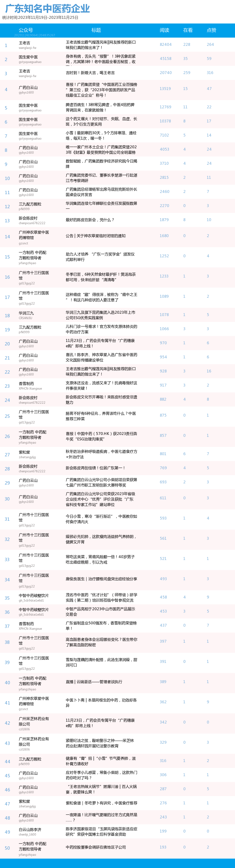The image size is (235, 868).
Task: Click read count 20740
Action: tap(165, 73)
